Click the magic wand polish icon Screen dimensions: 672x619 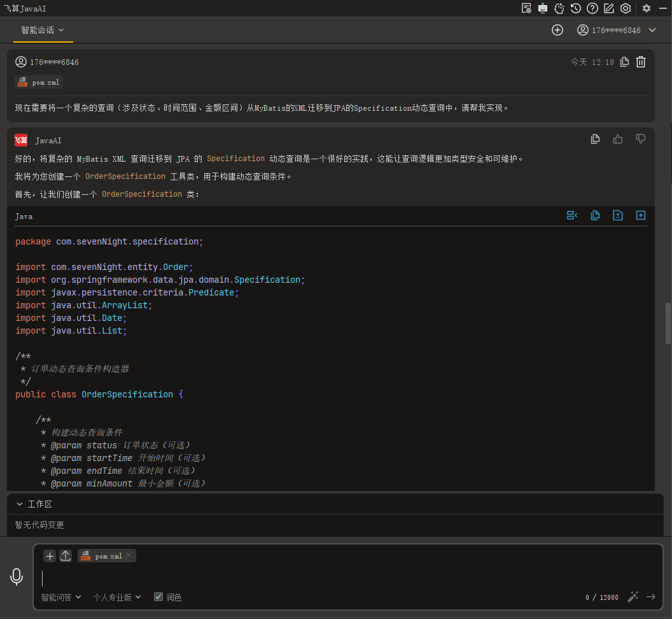(x=633, y=597)
